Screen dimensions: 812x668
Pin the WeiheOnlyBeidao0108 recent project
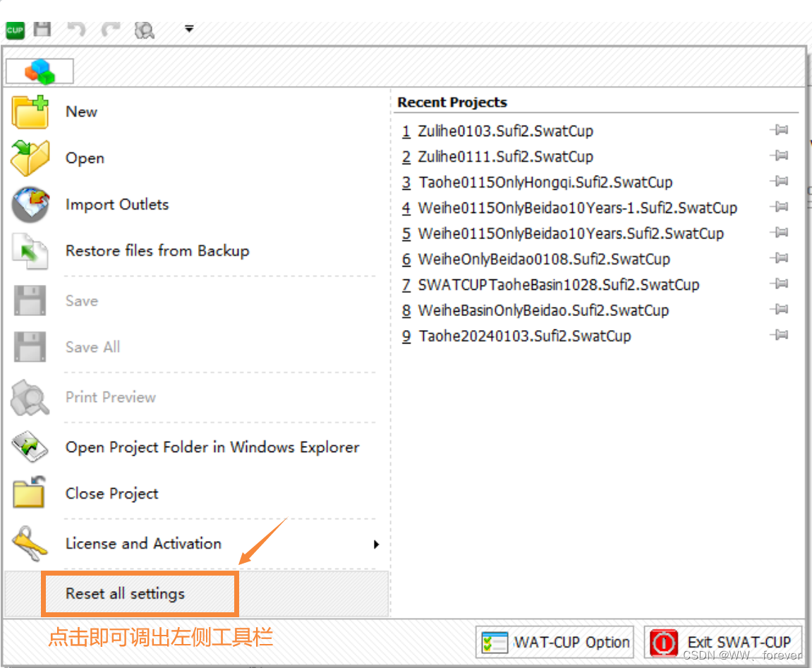(x=780, y=258)
